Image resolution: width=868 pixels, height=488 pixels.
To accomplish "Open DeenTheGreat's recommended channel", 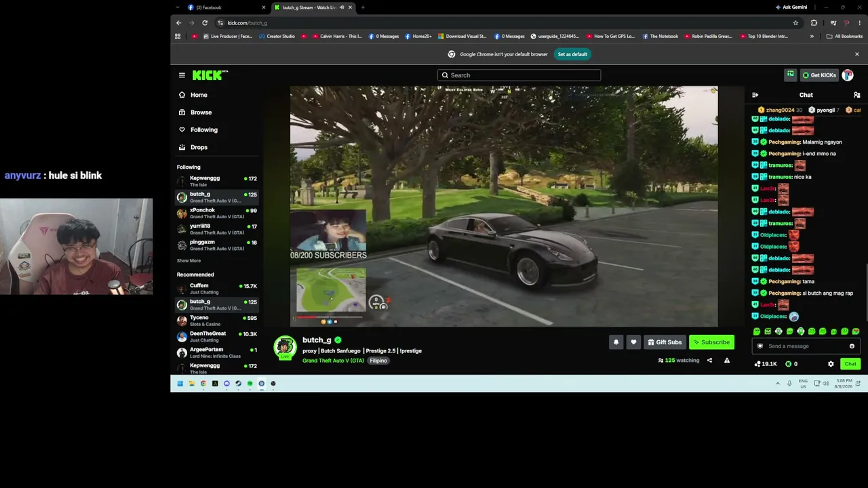I will (x=217, y=336).
